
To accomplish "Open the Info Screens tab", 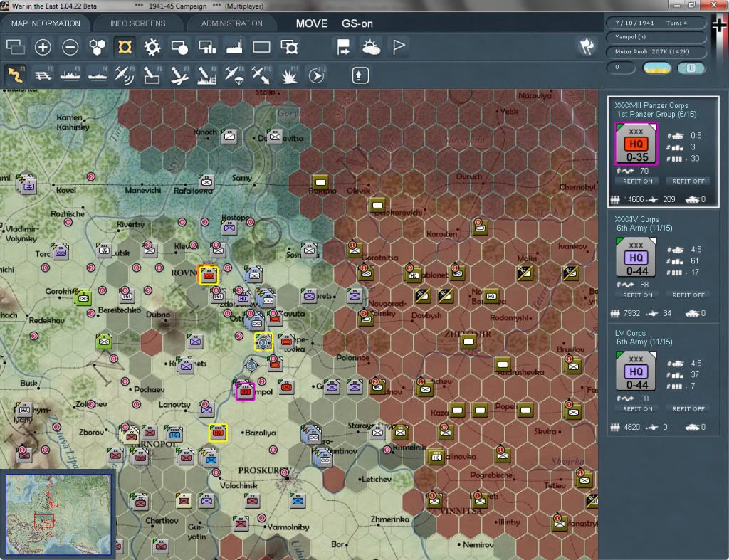I will click(x=137, y=23).
